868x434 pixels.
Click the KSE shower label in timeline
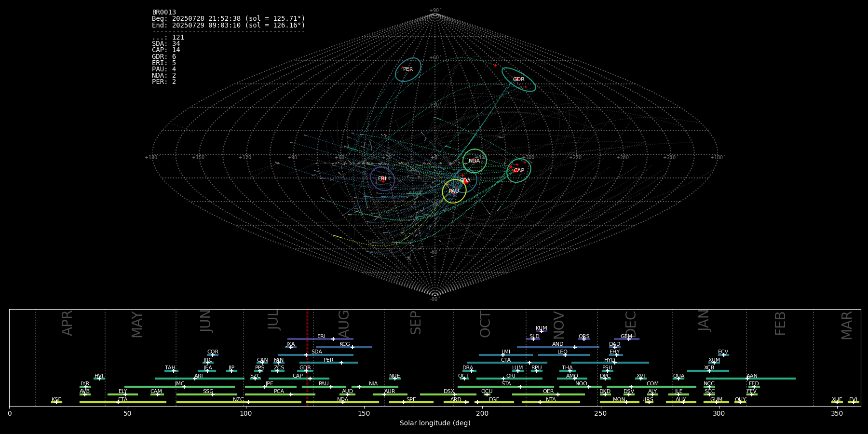(56, 400)
